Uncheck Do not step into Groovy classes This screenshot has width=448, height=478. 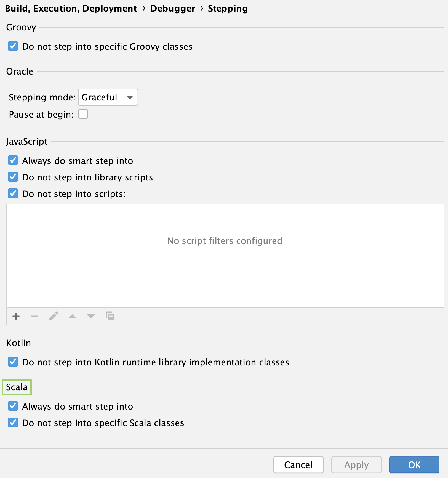(13, 46)
